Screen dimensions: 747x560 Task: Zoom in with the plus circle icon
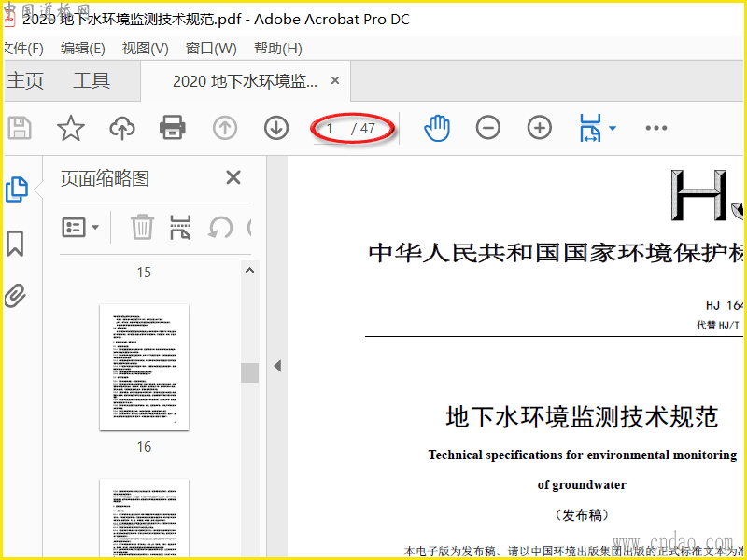pyautogui.click(x=540, y=128)
